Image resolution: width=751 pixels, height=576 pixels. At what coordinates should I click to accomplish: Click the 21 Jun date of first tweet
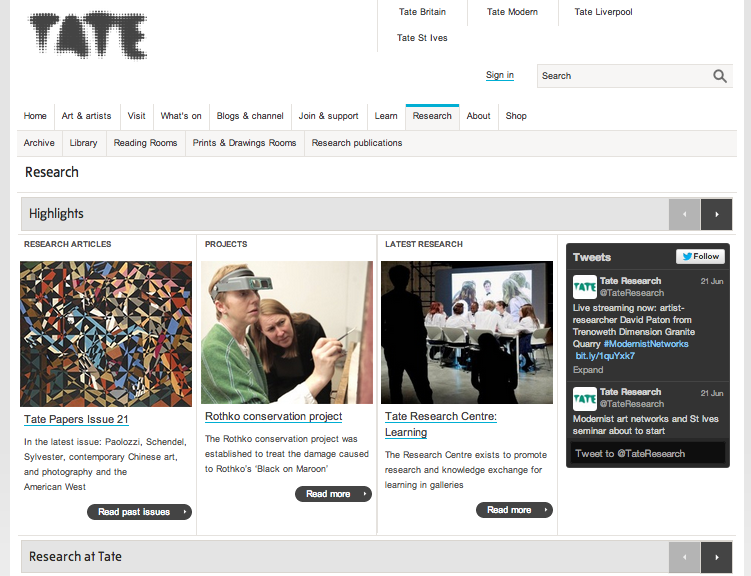point(712,282)
